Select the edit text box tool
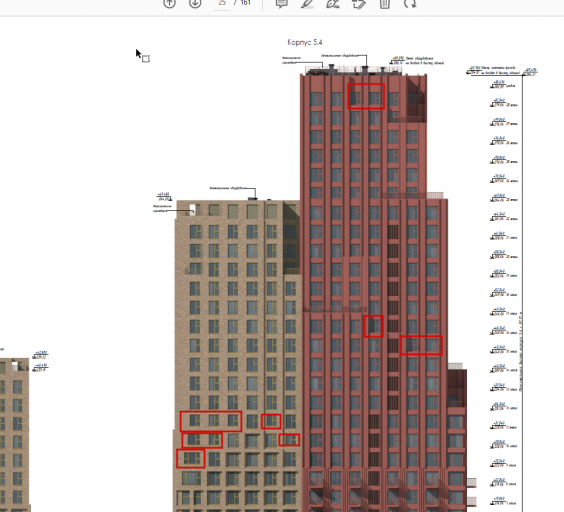564x512 pixels. point(359,4)
